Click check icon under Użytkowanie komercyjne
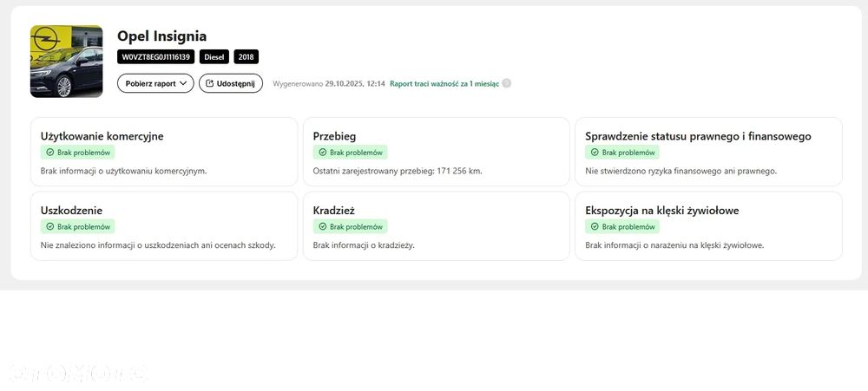Viewport: 868px width, 391px height. (x=50, y=153)
